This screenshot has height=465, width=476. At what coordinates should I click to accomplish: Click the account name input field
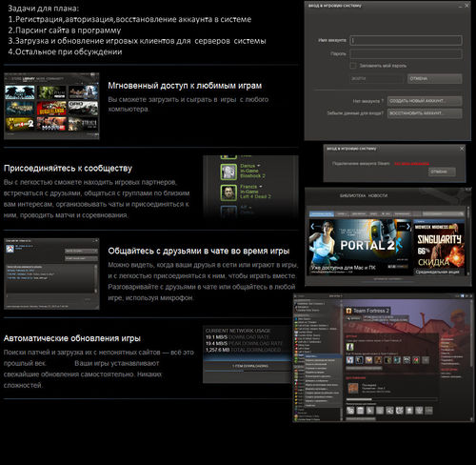406,40
